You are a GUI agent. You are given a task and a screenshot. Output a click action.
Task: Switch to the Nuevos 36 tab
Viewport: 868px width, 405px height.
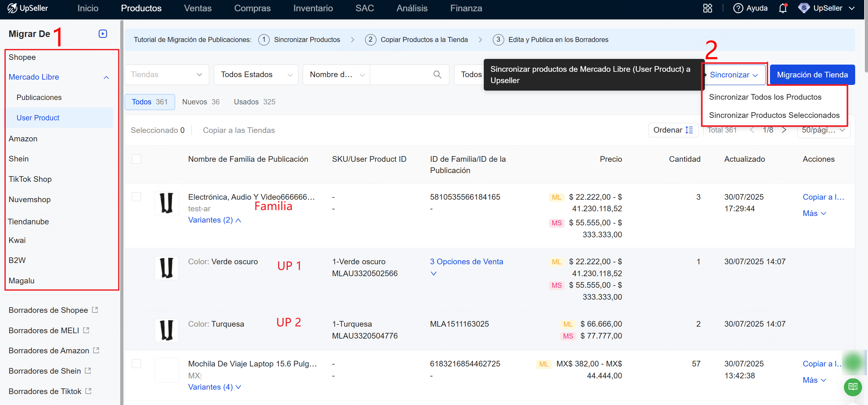click(x=201, y=102)
